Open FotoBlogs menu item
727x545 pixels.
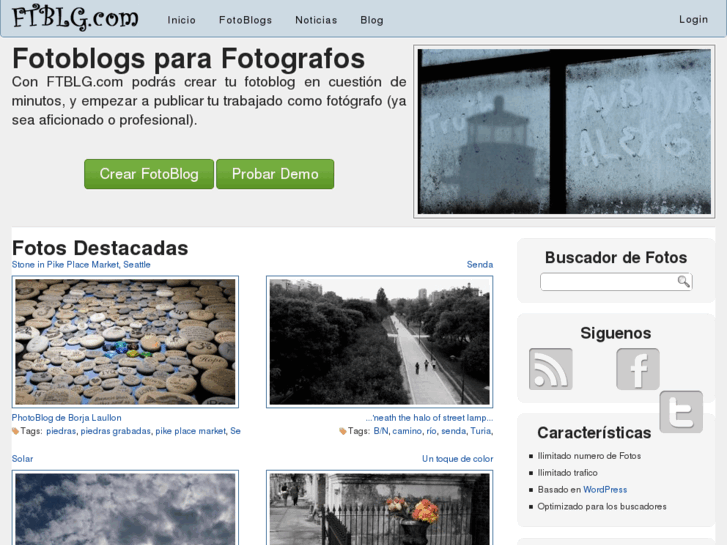245,20
